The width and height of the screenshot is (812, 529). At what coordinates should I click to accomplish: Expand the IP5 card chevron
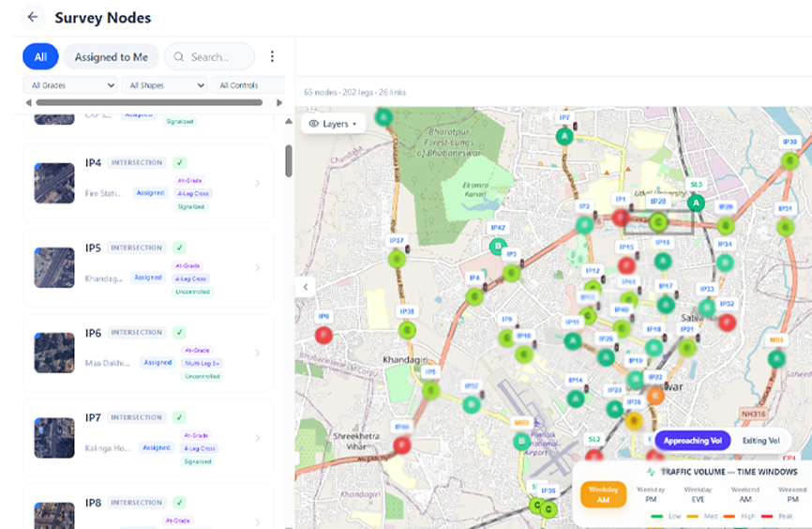click(257, 268)
